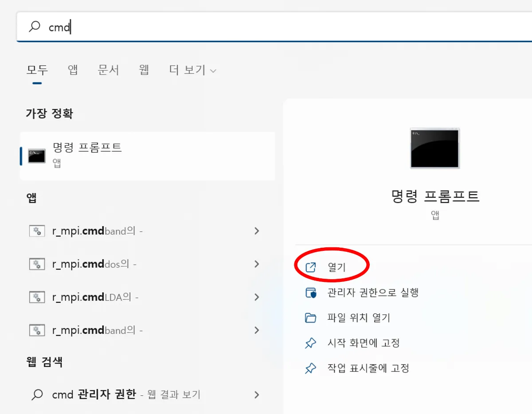Click the magnifier icon next to cmd 관리자 권한

click(x=37, y=394)
